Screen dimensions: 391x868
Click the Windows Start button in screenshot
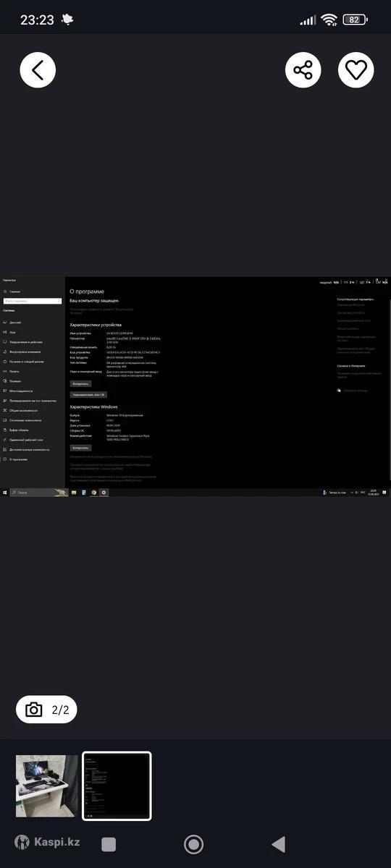tap(4, 492)
